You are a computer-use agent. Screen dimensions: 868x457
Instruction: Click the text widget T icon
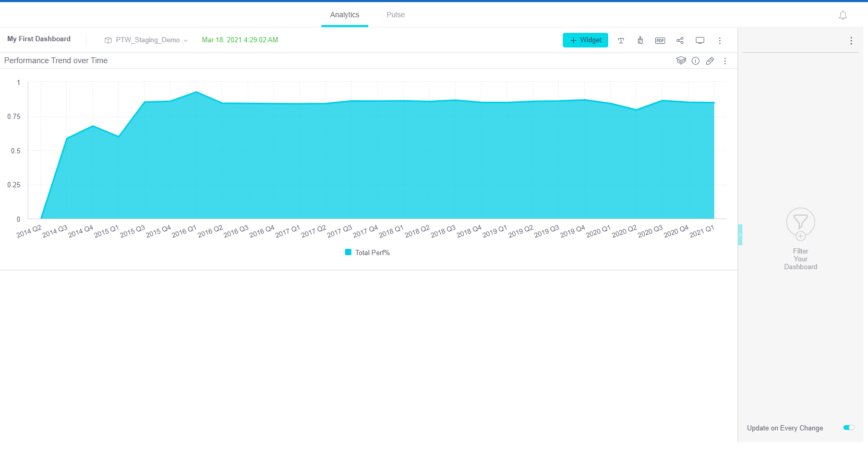pos(621,41)
